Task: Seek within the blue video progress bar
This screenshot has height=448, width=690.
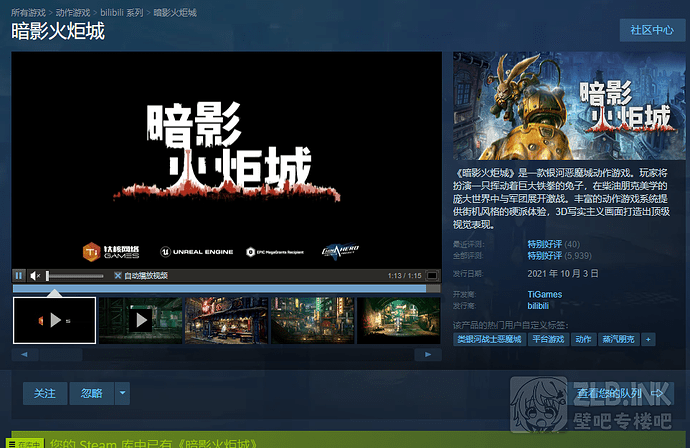Action: pyautogui.click(x=226, y=289)
